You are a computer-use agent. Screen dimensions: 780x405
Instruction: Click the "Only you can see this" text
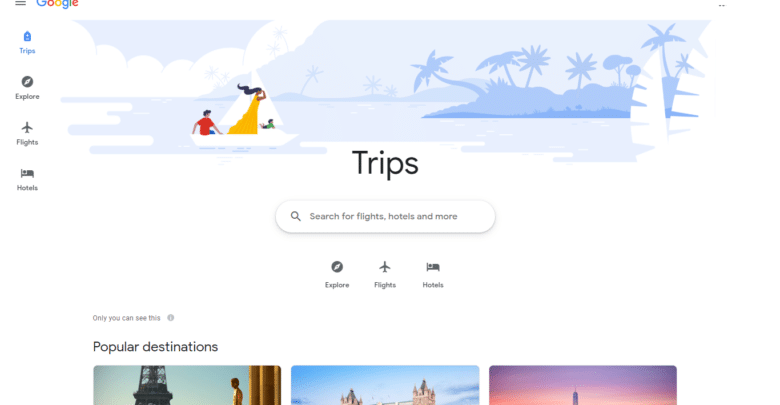[126, 318]
